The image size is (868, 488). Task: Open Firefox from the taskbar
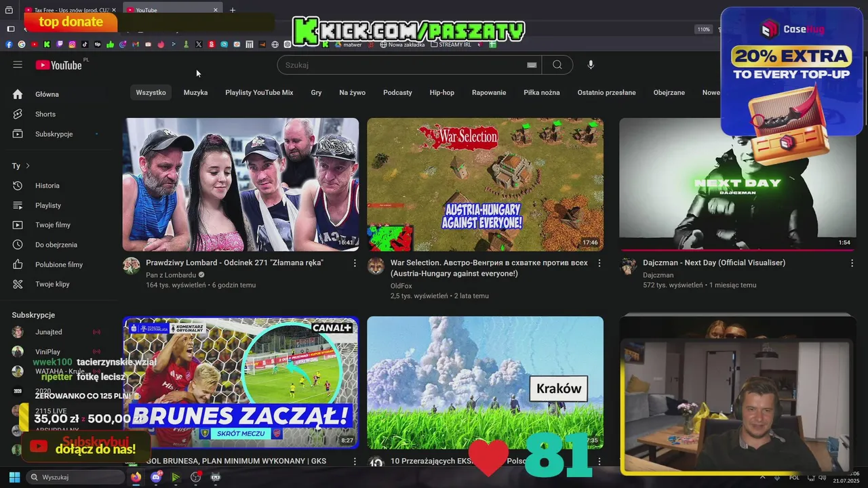[136, 477]
